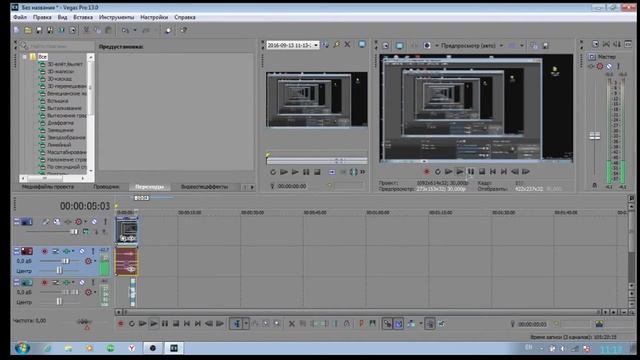Insert a marker with the timeline toolbar icon
The height and width of the screenshot is (360, 640).
(x=362, y=324)
